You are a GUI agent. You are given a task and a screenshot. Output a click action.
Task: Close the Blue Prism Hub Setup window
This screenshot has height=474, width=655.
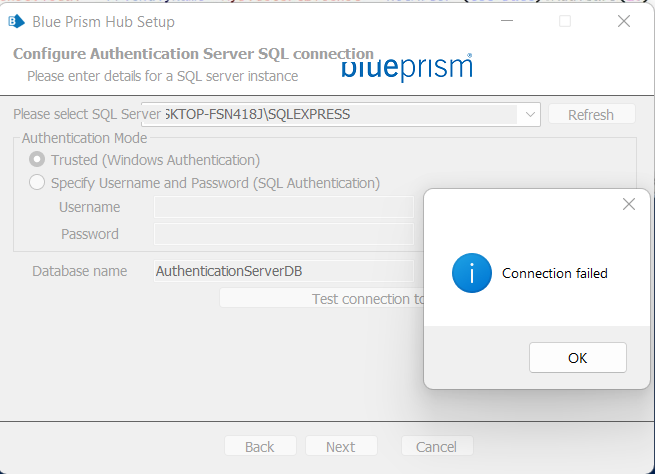pyautogui.click(x=624, y=21)
